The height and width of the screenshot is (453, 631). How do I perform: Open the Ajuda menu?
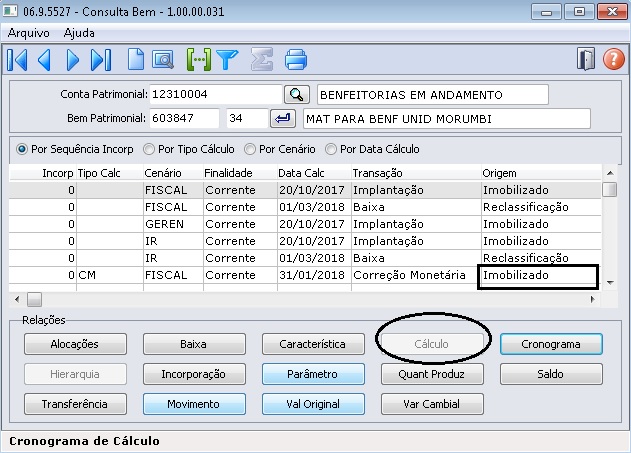[x=79, y=33]
